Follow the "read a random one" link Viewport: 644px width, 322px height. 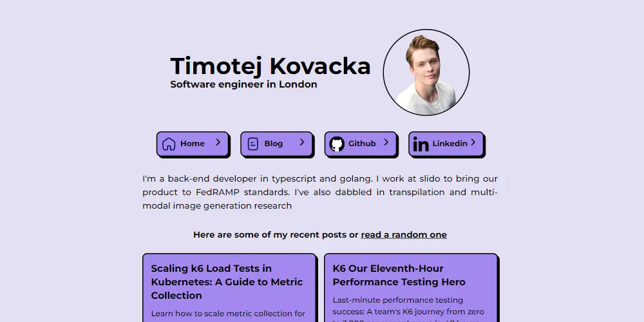[404, 235]
